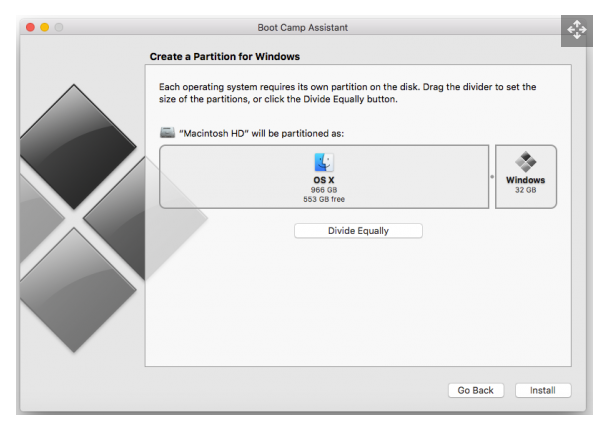This screenshot has width=602, height=424.
Task: Click the Boot Camp diamond icon above Windows
Action: pos(525,162)
